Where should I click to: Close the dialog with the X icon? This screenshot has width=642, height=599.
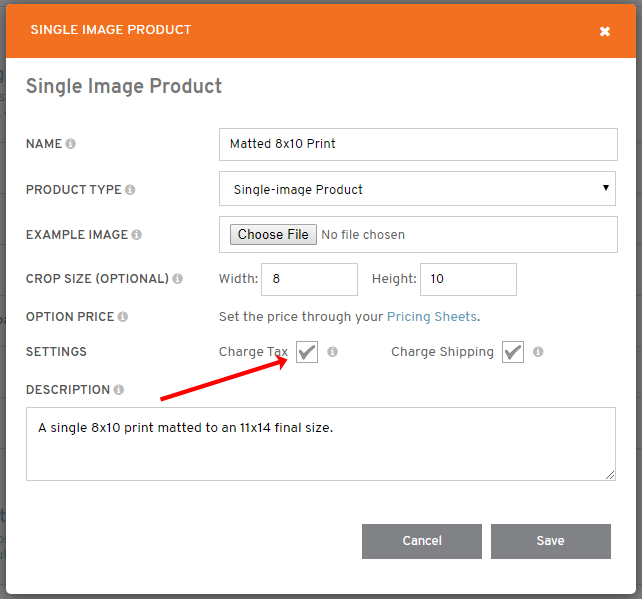[x=605, y=32]
